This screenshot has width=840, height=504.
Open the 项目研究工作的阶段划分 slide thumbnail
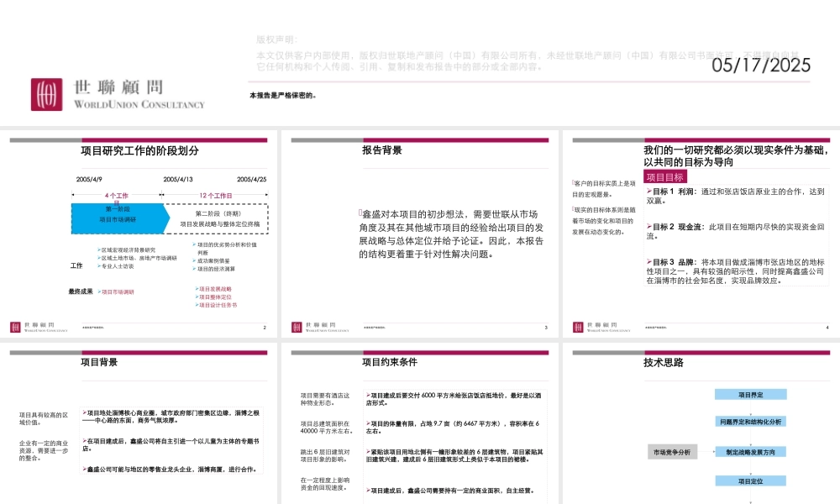point(139,234)
